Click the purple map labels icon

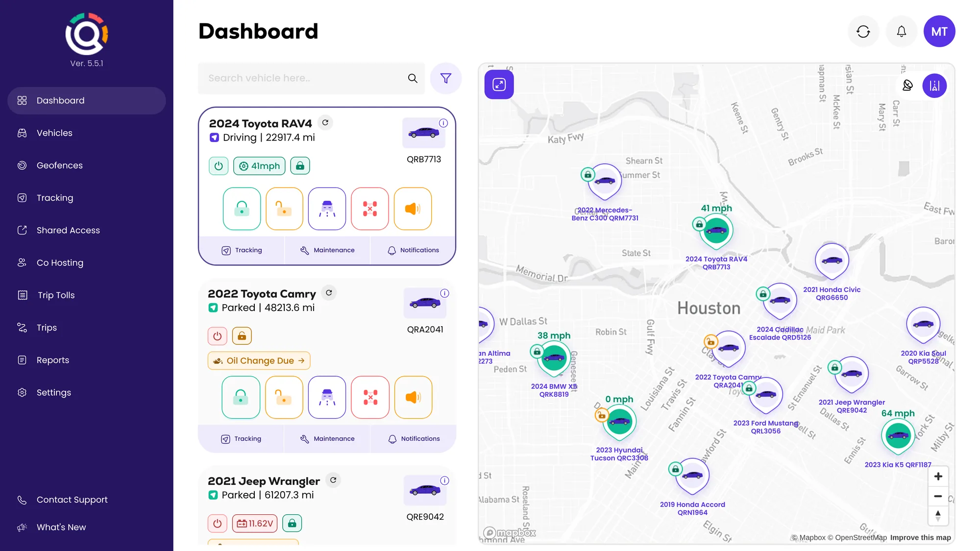(934, 86)
